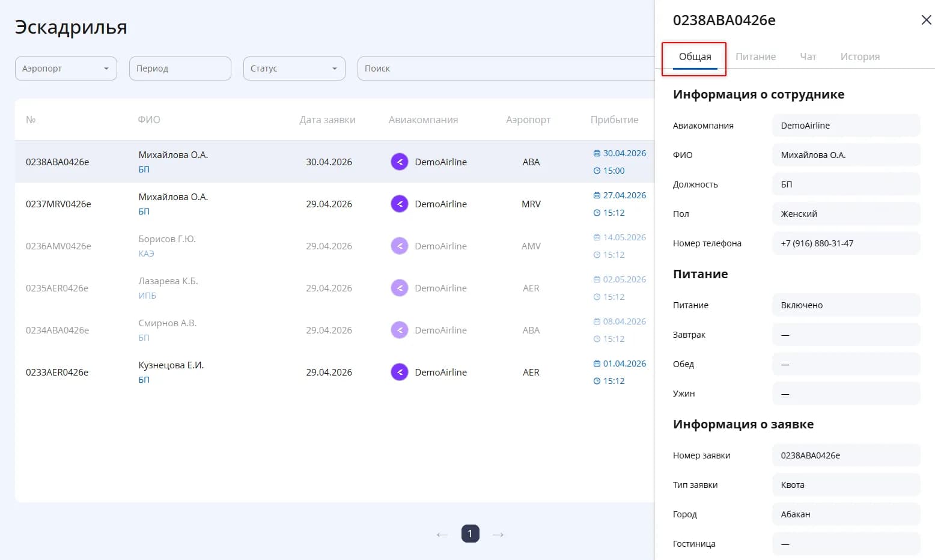Screen dimensions: 935x560
Task: Click ИПБ position under Лазарева
Action: pos(147,296)
